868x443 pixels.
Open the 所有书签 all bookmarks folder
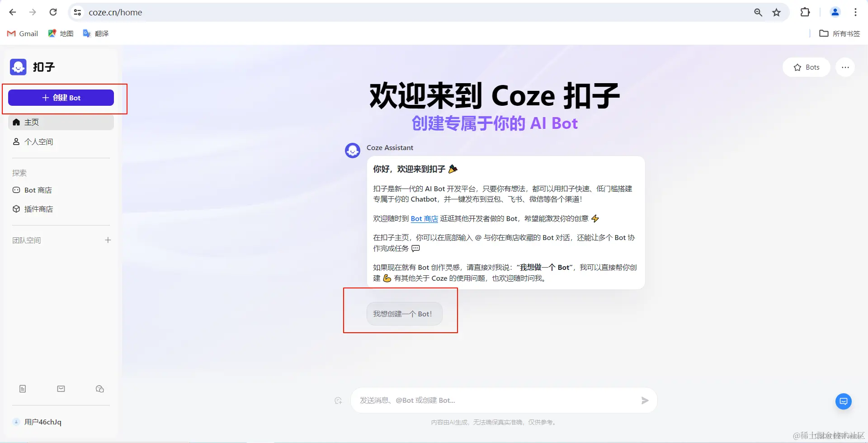coord(840,33)
